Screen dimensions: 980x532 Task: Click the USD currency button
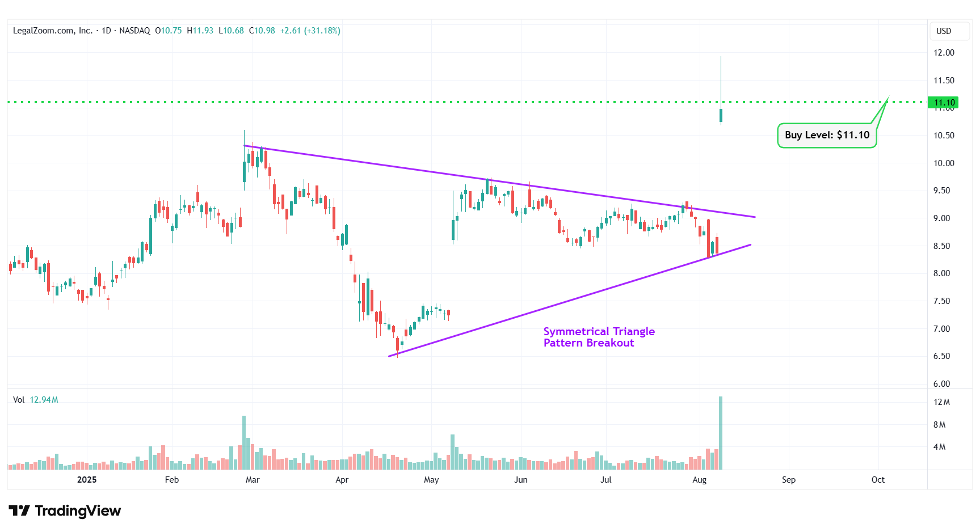point(950,31)
